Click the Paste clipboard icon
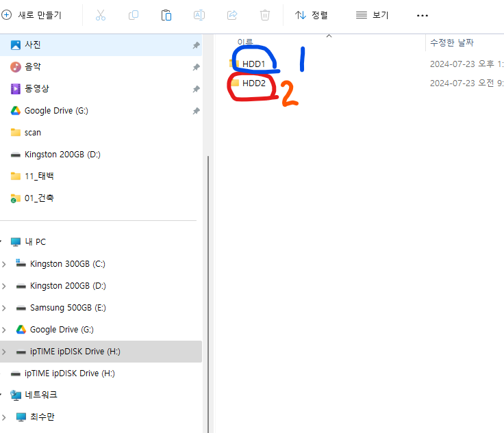Image resolution: width=504 pixels, height=433 pixels. click(x=166, y=15)
